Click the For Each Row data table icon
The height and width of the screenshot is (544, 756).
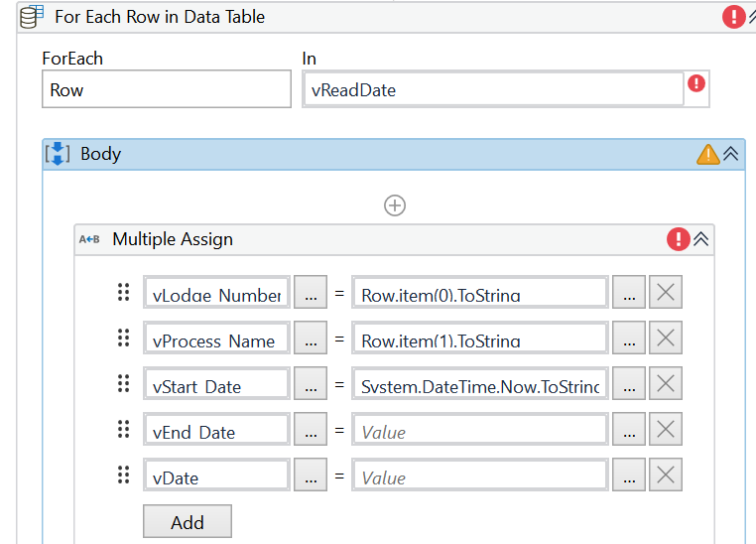(x=32, y=17)
